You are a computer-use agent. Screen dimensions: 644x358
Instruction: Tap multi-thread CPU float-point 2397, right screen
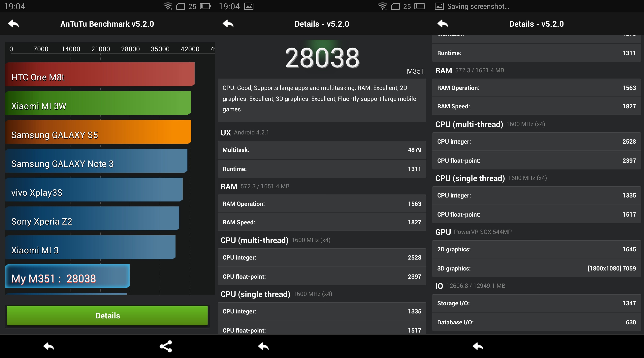536,160
